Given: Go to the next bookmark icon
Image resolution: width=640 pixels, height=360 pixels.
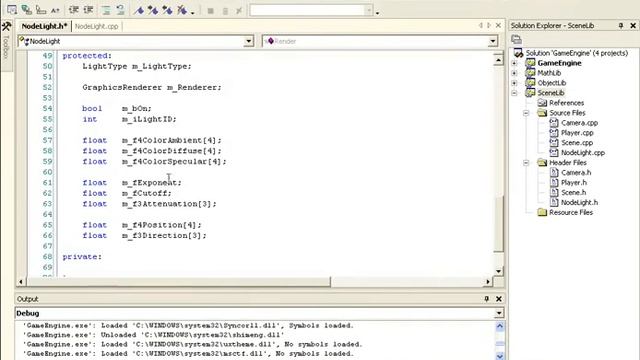Looking at the screenshot, I should coord(153,10).
